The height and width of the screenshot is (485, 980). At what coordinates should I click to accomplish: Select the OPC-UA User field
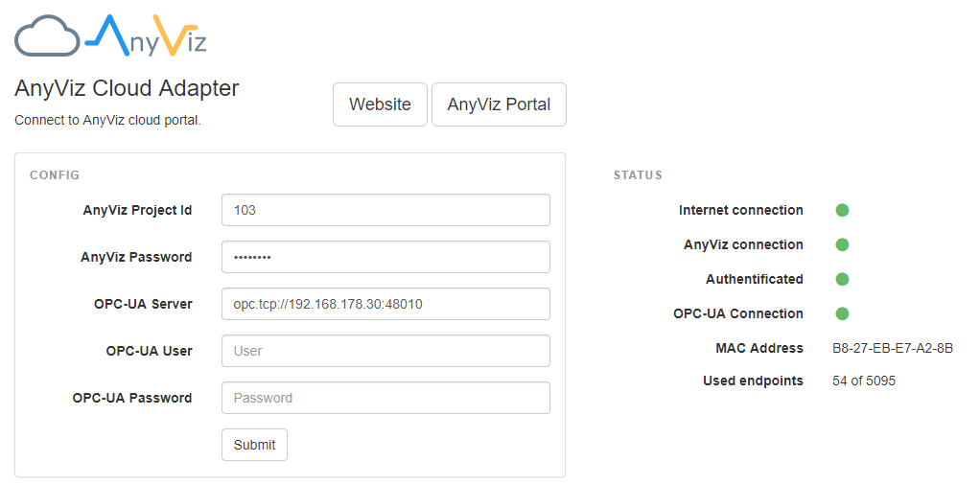point(385,351)
